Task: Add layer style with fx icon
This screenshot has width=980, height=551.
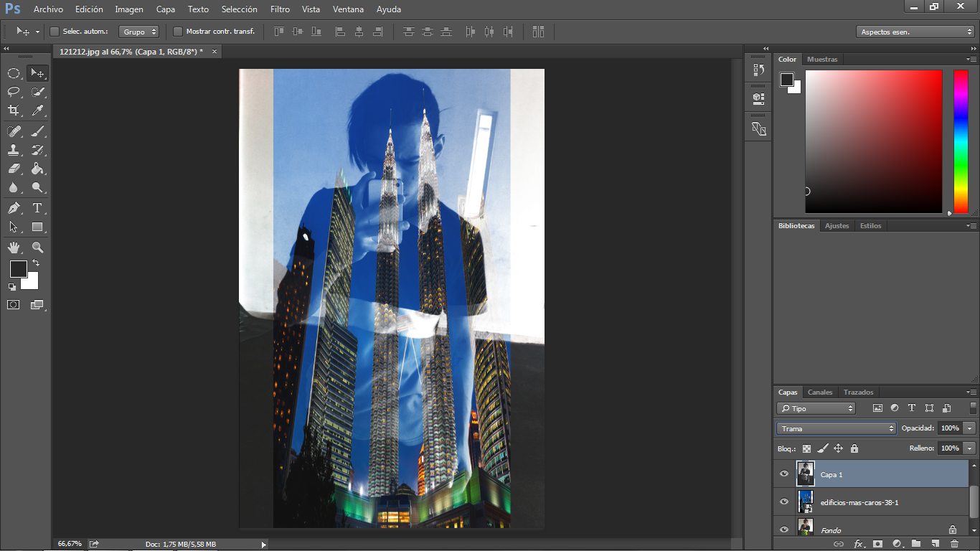Action: (858, 544)
